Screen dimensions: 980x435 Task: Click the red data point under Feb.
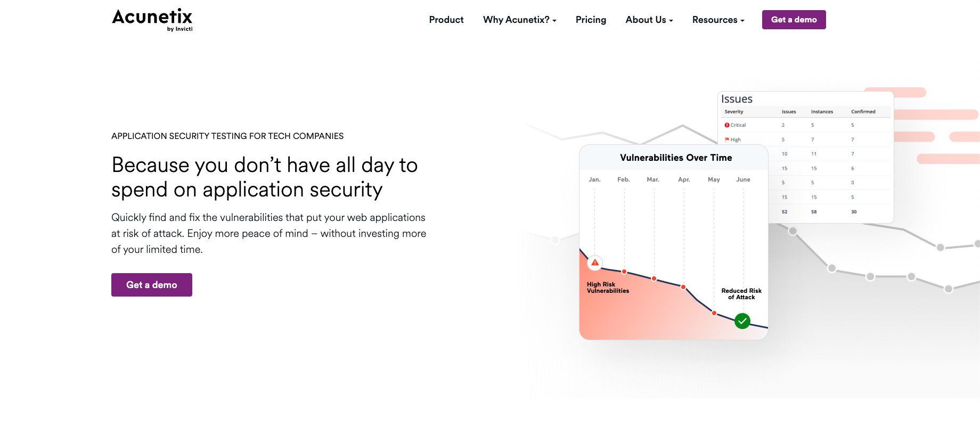(624, 272)
